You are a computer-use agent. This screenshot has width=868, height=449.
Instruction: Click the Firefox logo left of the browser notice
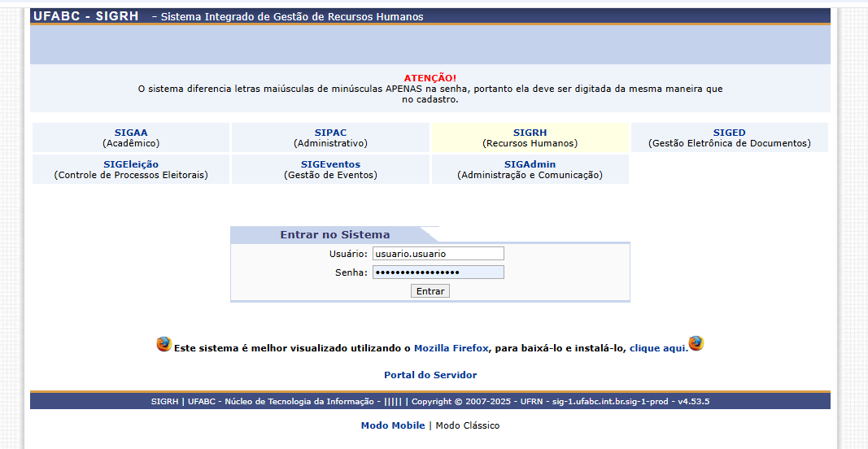164,344
